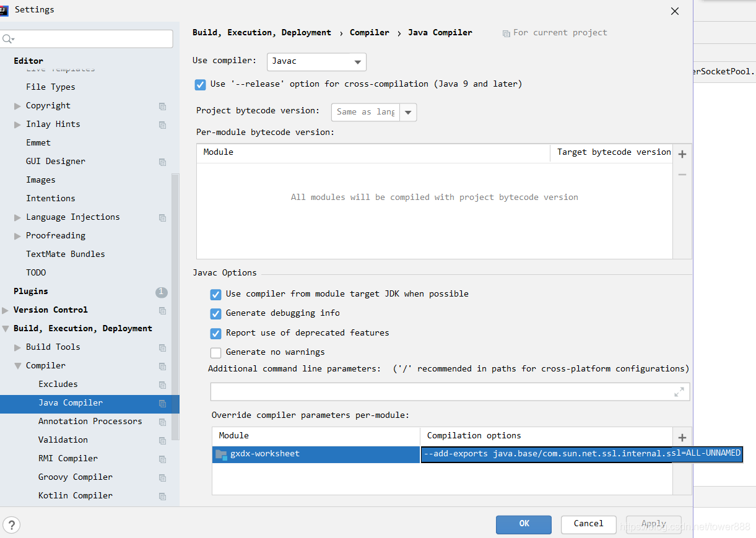Click the --add-exports compilation options cell
756x538 pixels.
[581, 454]
